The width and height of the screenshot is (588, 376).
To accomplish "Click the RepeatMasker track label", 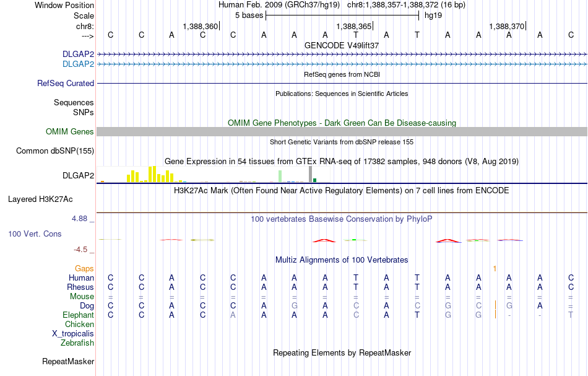I will pyautogui.click(x=68, y=362).
